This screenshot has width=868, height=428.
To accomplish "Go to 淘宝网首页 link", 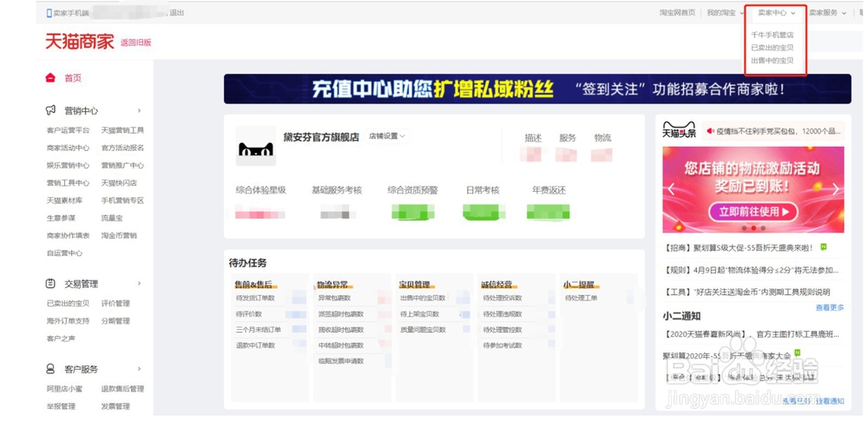I will [x=677, y=13].
